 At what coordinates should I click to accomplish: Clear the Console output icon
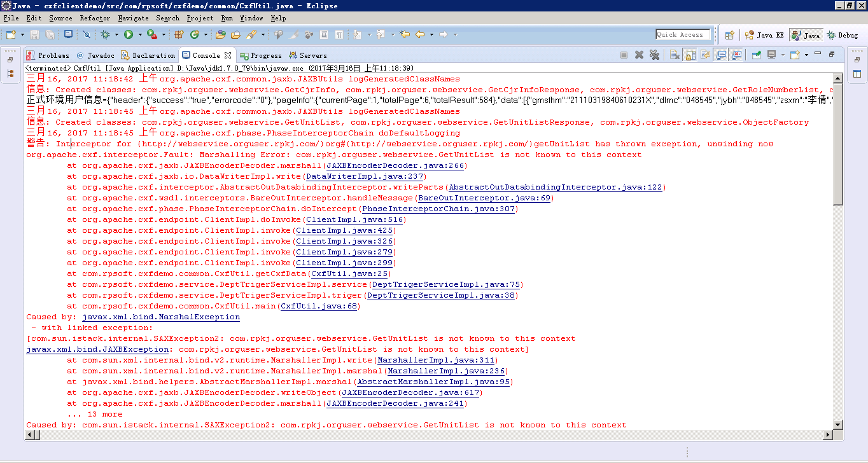675,55
